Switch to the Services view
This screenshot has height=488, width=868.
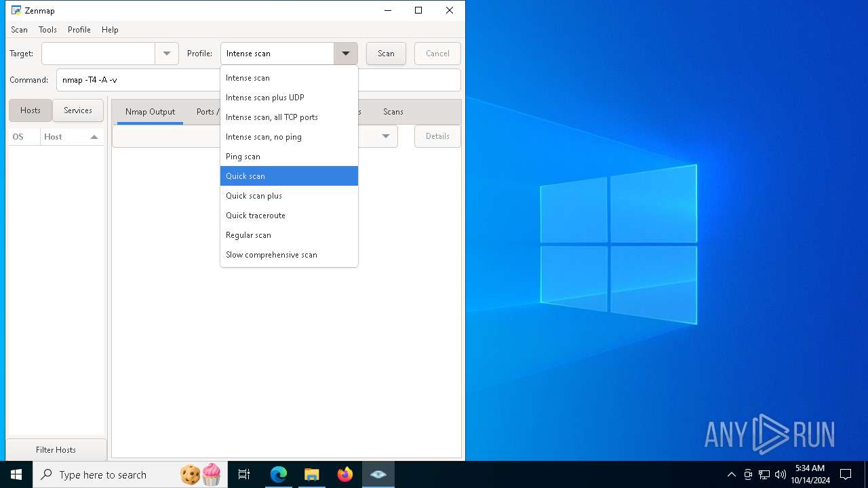78,110
